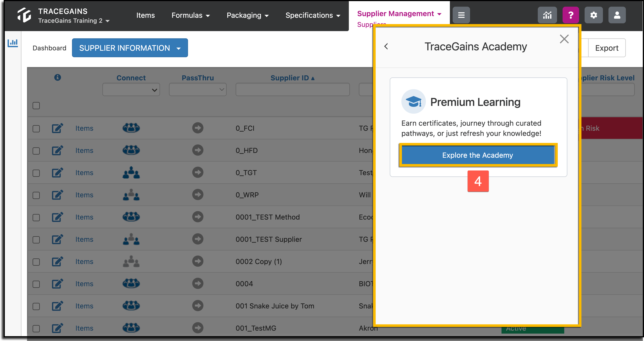Go to Items in the top navigation
This screenshot has height=341, width=644.
pyautogui.click(x=145, y=15)
